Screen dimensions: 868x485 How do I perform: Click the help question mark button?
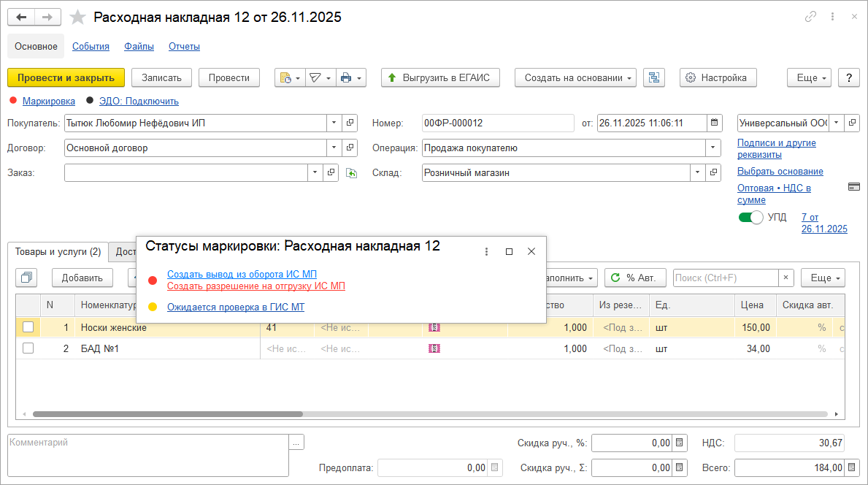point(848,77)
